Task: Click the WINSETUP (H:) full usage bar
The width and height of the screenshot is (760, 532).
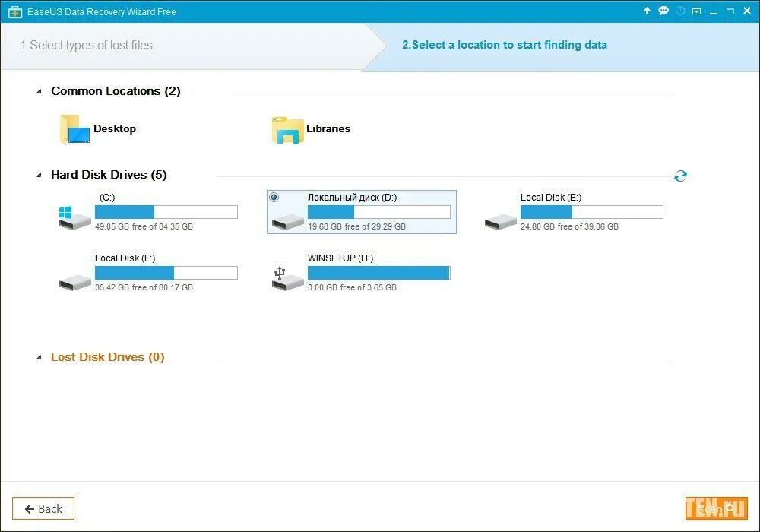Action: tap(379, 273)
